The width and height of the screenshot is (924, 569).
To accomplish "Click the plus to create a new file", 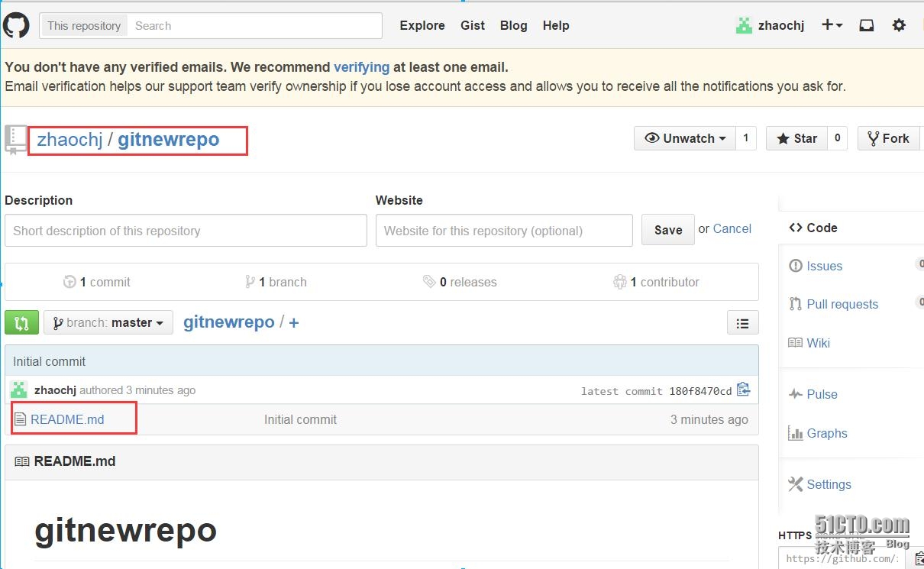I will pos(294,322).
